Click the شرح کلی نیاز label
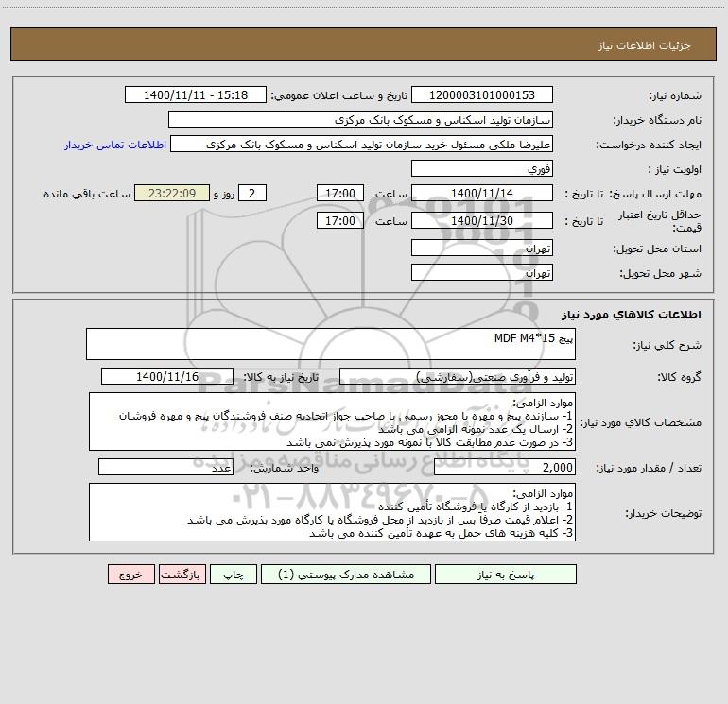The image size is (728, 704). 667,345
